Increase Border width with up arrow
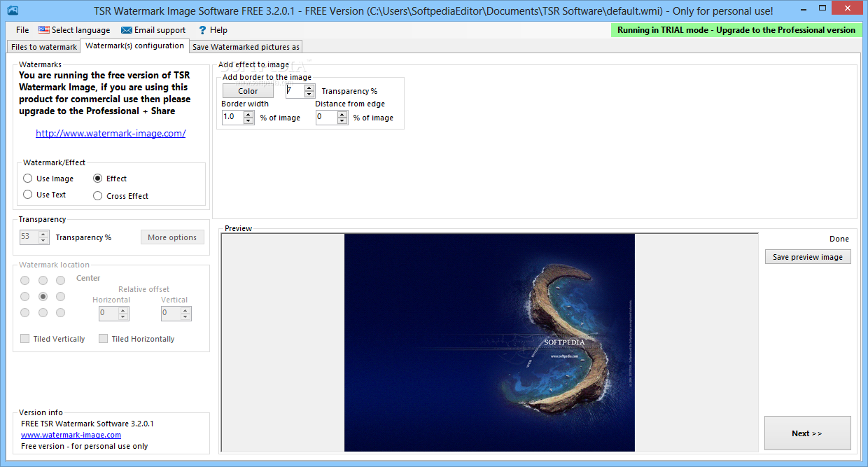Image resolution: width=868 pixels, height=467 pixels. (x=248, y=114)
